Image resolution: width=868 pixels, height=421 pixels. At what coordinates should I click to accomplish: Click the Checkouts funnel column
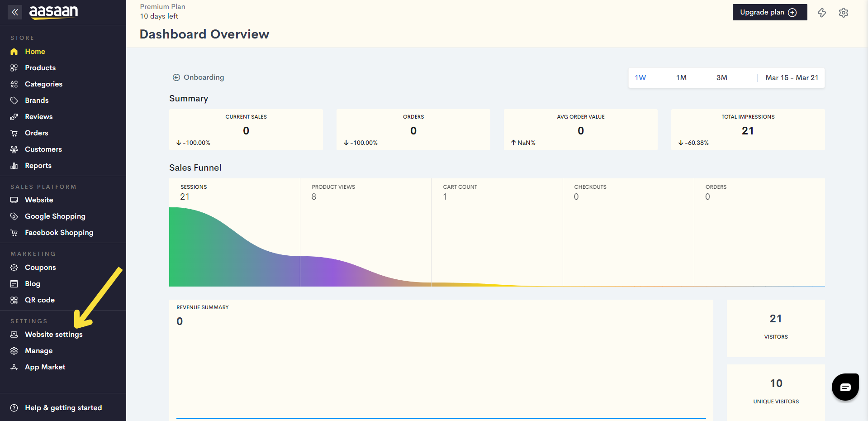[628, 232]
